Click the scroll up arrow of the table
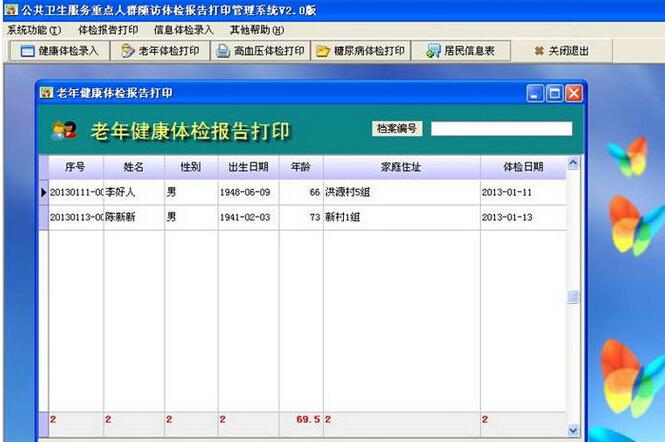Screen dimensions: 665x442 click(573, 162)
